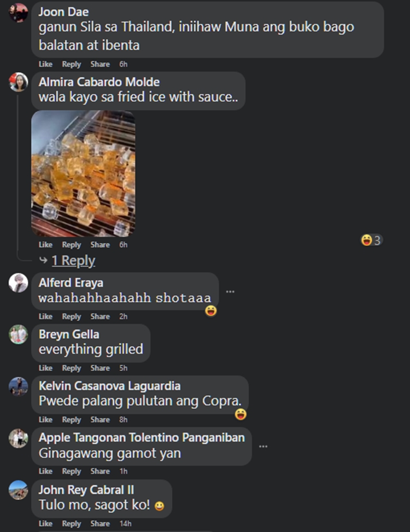410x532 pixels.
Task: Open Joon Dae's profile picture
Action: [18, 13]
